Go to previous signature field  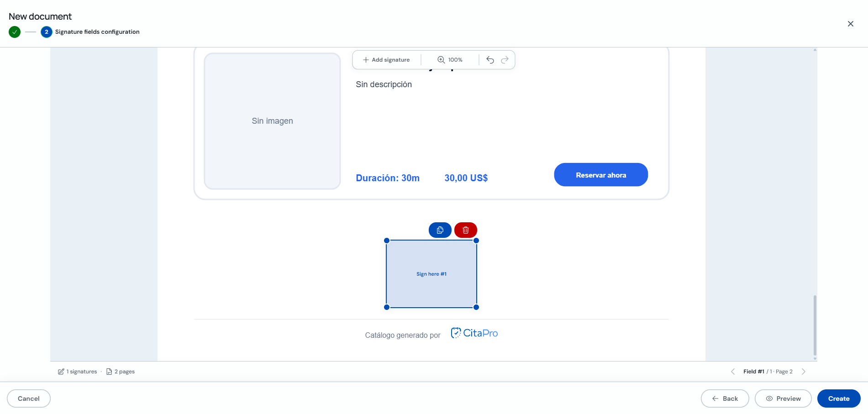pyautogui.click(x=733, y=372)
